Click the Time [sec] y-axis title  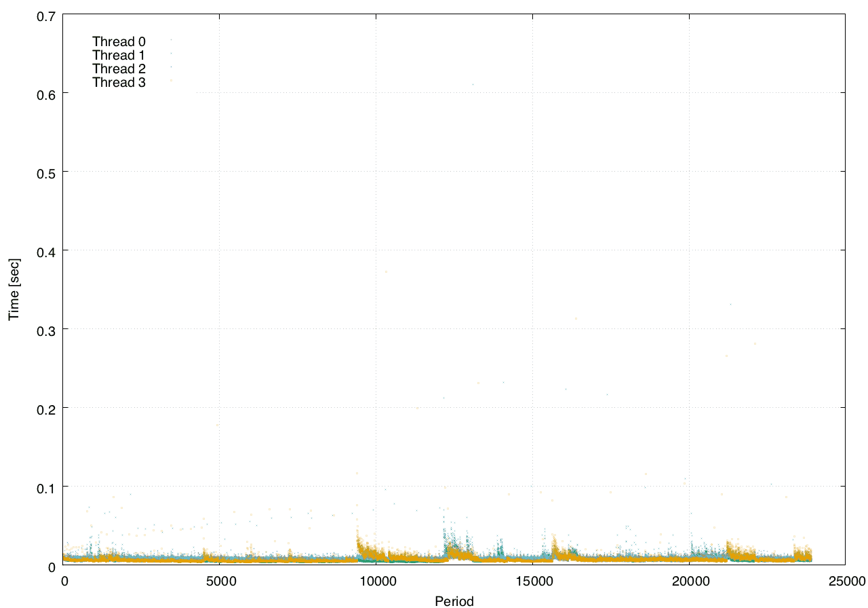coord(14,289)
